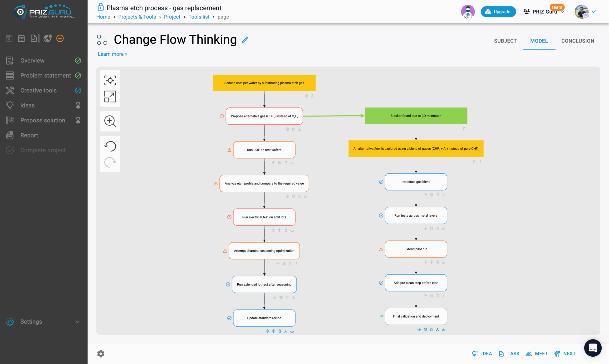Select the fit-view icon on the canvas toolbar
609x364 pixels.
(110, 80)
